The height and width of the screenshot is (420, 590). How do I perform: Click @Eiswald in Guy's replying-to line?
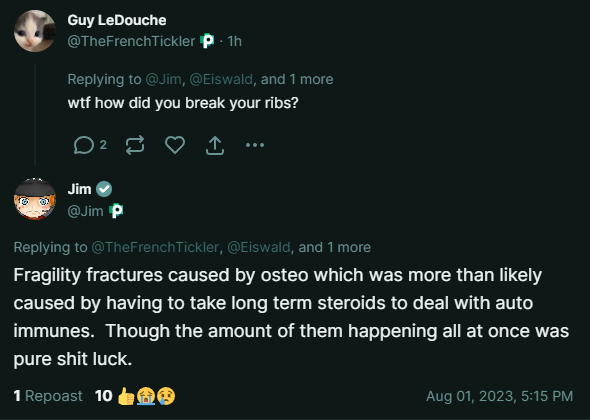221,79
